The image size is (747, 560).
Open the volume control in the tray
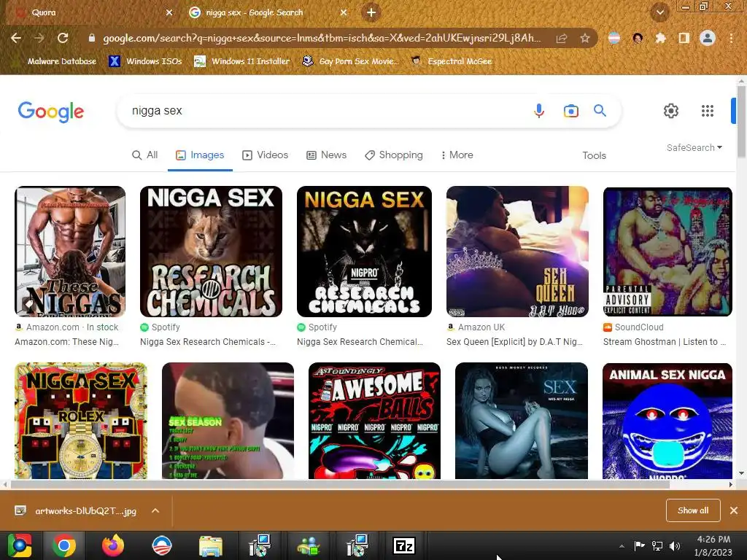[x=675, y=546]
